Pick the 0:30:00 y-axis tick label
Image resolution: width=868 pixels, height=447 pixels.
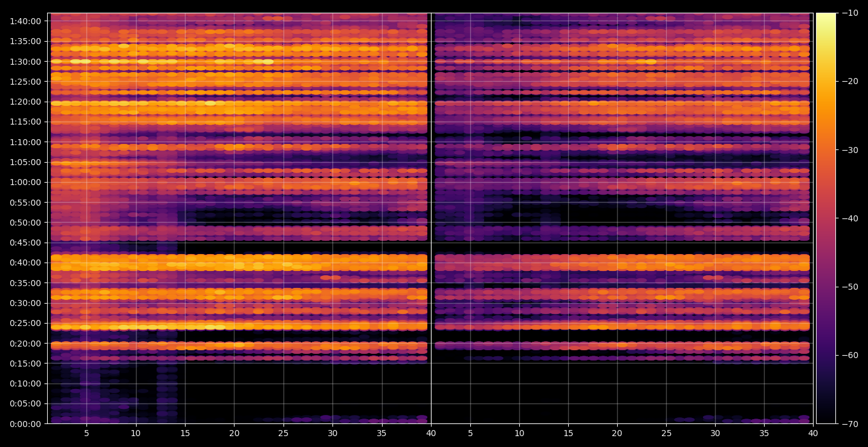[x=25, y=303]
